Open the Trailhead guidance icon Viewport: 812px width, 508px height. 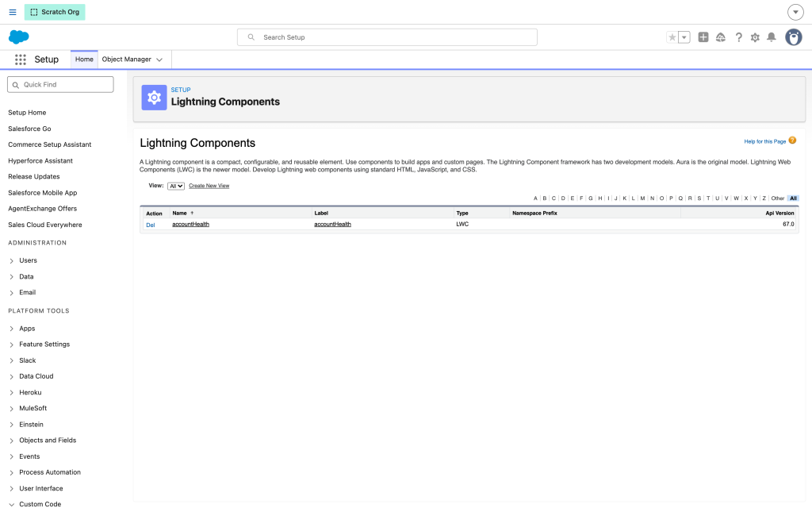pos(720,37)
